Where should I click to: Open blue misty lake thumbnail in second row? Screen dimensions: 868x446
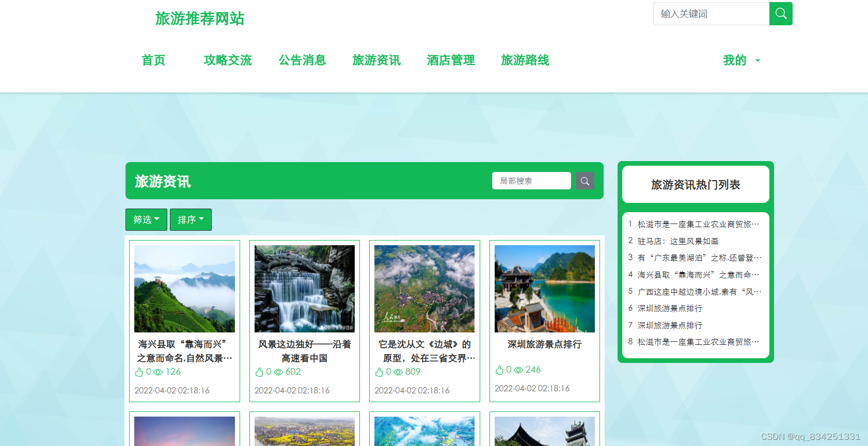point(424,431)
